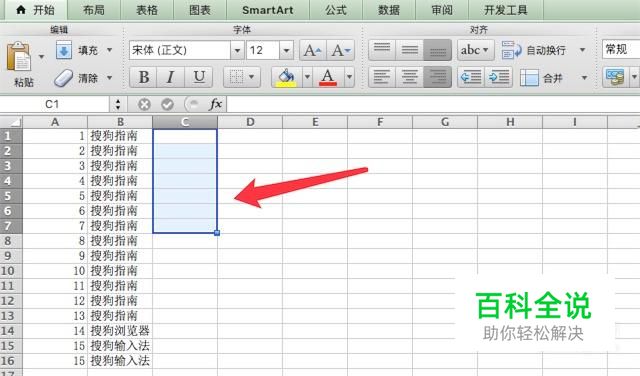The width and height of the screenshot is (640, 376).
Task: Switch to the 图表 (Charts) tab
Action: point(200,10)
